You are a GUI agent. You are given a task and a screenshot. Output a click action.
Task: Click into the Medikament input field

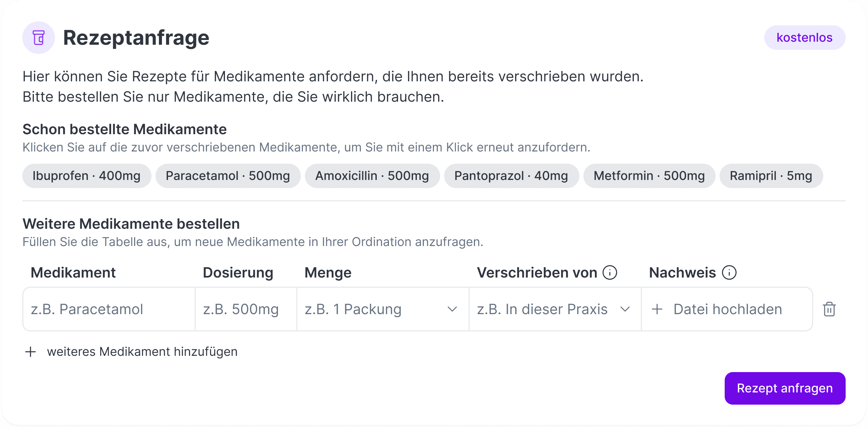[x=108, y=309]
